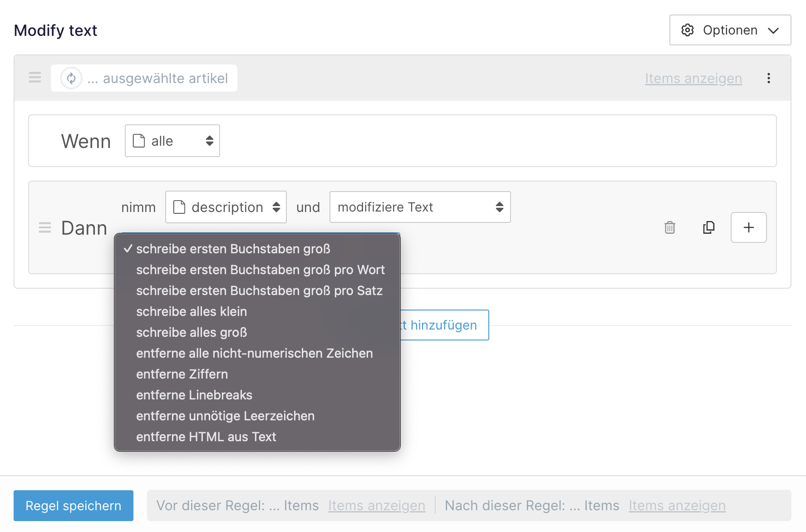
Task: Choose schreibe alles klein
Action: point(257,311)
